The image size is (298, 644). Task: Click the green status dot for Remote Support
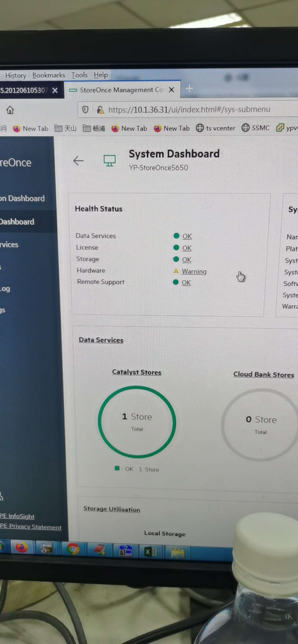pos(175,282)
